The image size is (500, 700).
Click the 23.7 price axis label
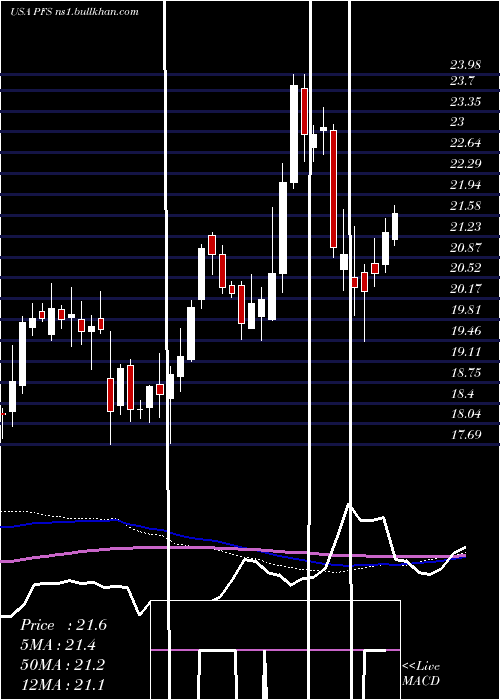462,81
